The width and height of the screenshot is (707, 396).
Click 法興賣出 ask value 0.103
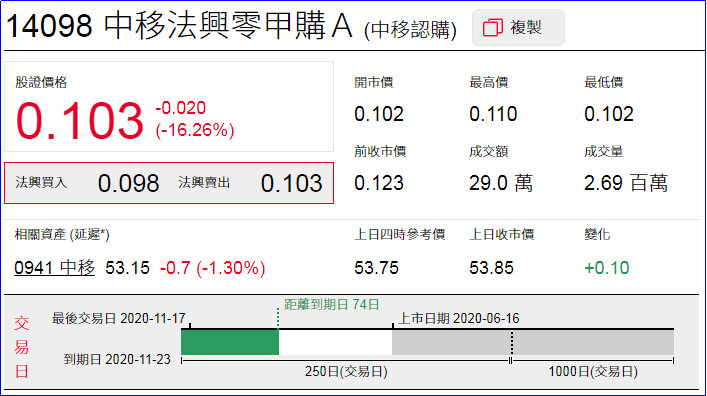tap(292, 183)
